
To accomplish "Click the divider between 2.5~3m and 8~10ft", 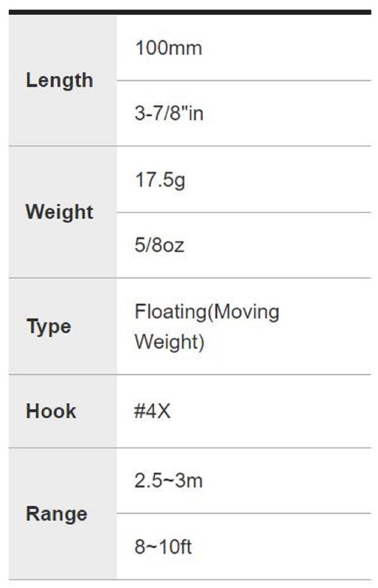I will coord(244,513).
